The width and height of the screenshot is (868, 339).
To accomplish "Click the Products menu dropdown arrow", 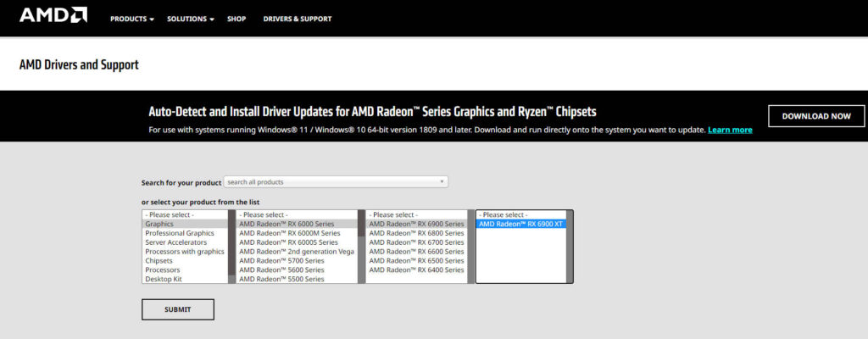I will (152, 19).
